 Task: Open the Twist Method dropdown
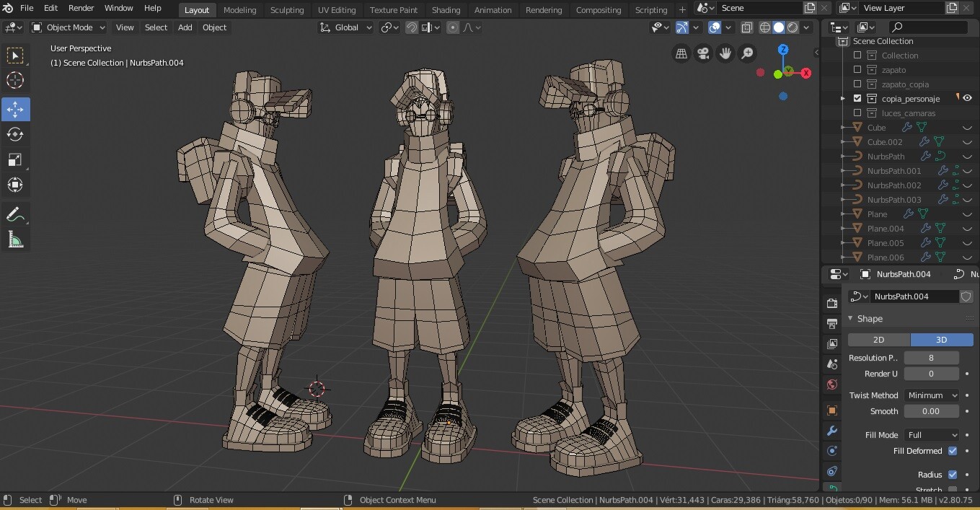(x=932, y=395)
